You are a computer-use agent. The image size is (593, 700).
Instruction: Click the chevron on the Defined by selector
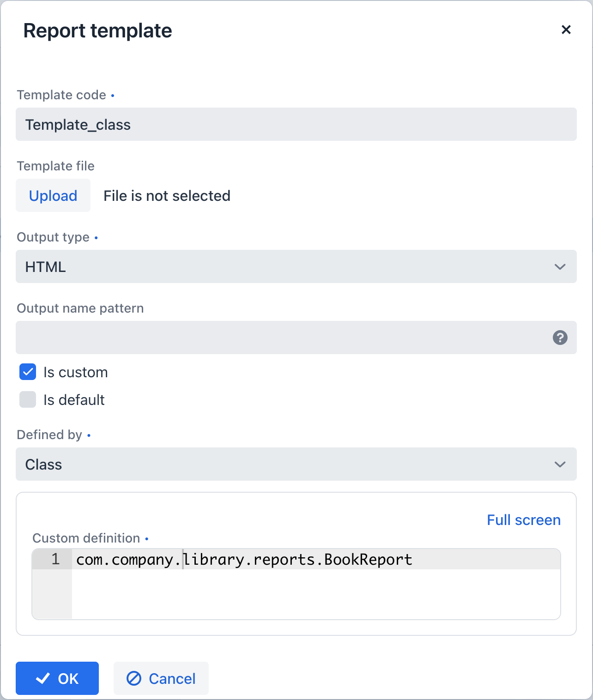[560, 465]
